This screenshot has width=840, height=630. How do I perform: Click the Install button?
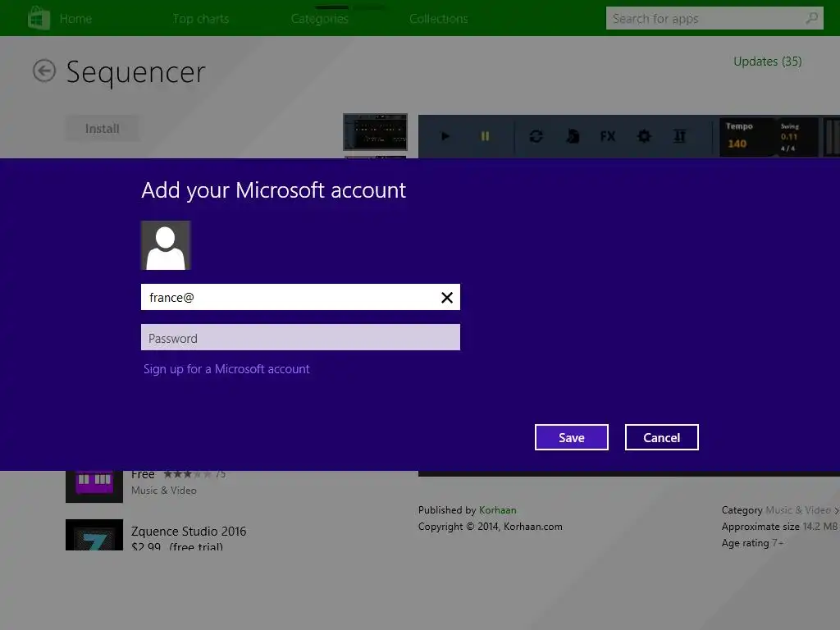pyautogui.click(x=102, y=129)
